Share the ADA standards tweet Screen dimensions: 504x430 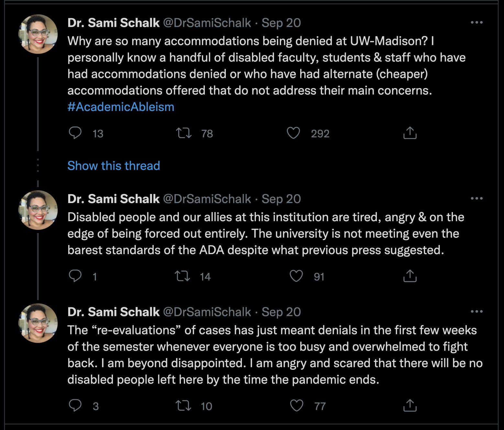(410, 276)
